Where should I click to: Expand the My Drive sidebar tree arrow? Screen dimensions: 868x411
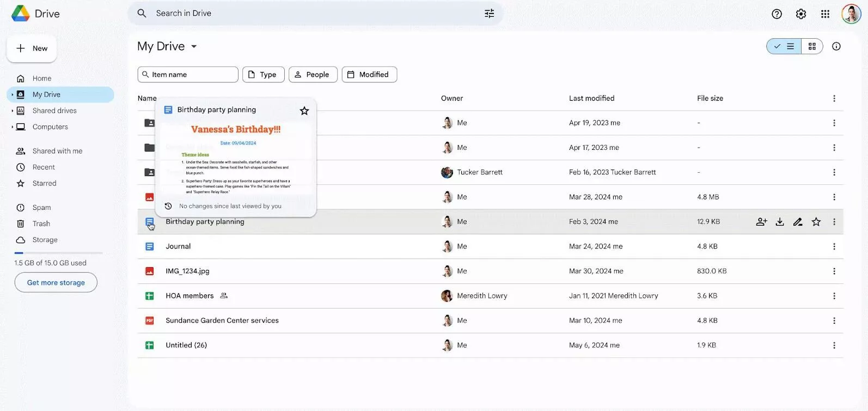12,94
